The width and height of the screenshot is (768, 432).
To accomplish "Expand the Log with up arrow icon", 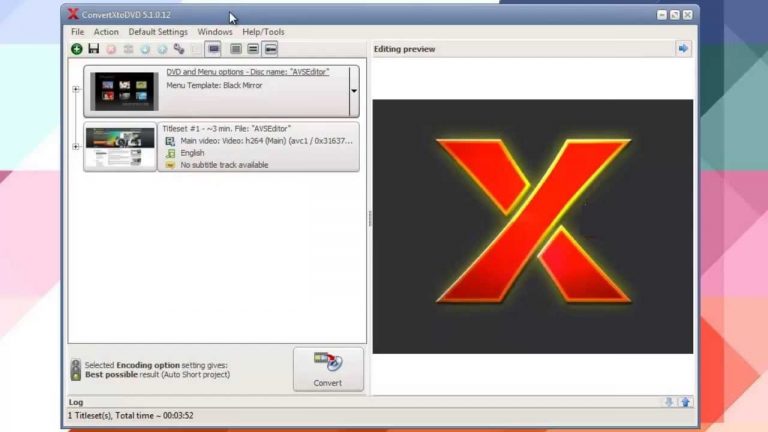I will click(x=685, y=402).
